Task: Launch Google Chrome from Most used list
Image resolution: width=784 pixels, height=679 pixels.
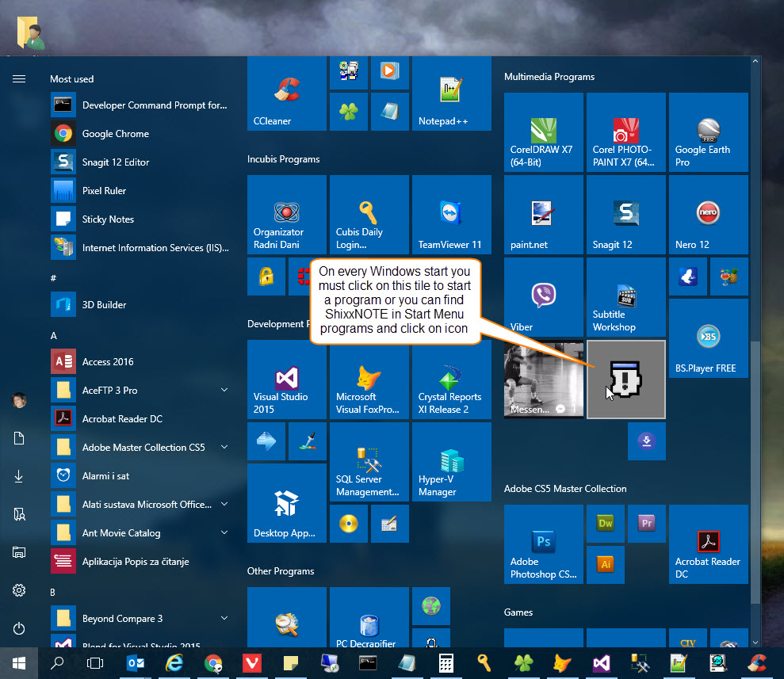Action: 140,133
